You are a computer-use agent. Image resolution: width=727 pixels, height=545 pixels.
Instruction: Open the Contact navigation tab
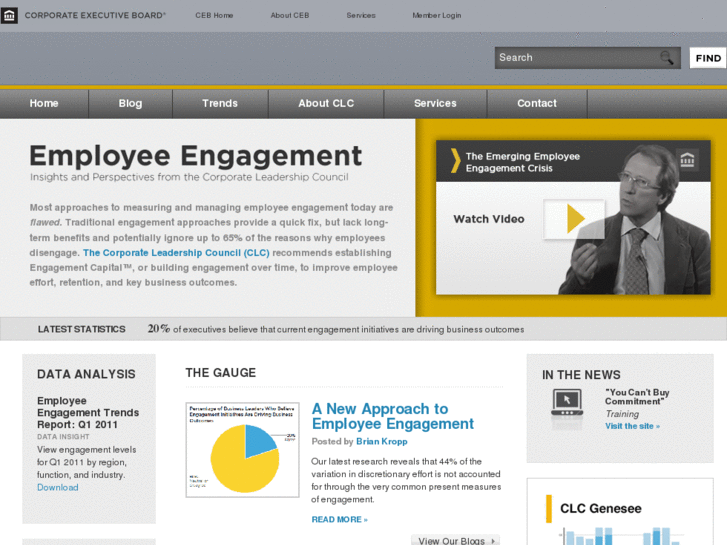tap(537, 103)
